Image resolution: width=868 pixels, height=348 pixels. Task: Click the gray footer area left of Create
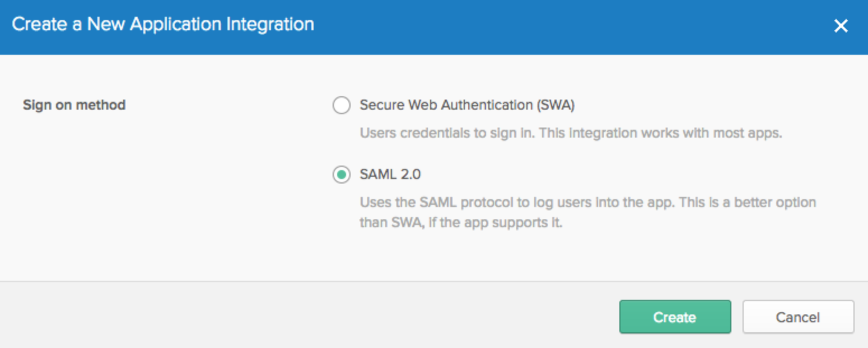pos(308,315)
